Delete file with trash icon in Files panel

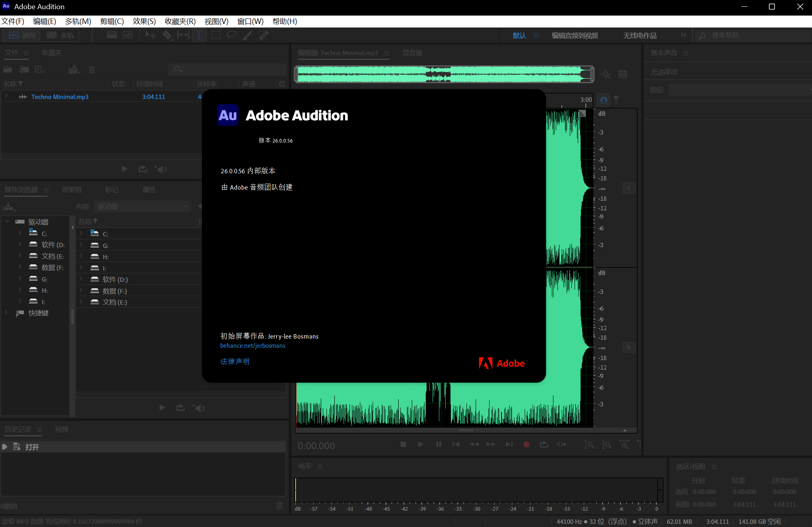[x=92, y=69]
